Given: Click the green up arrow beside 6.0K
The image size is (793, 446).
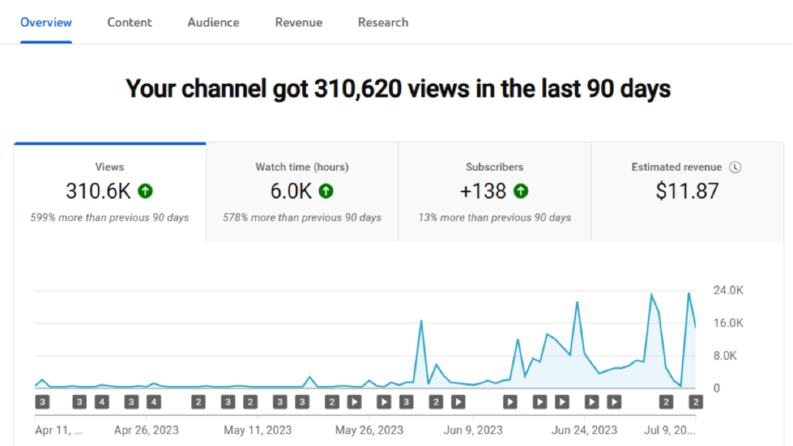Looking at the screenshot, I should click(326, 191).
